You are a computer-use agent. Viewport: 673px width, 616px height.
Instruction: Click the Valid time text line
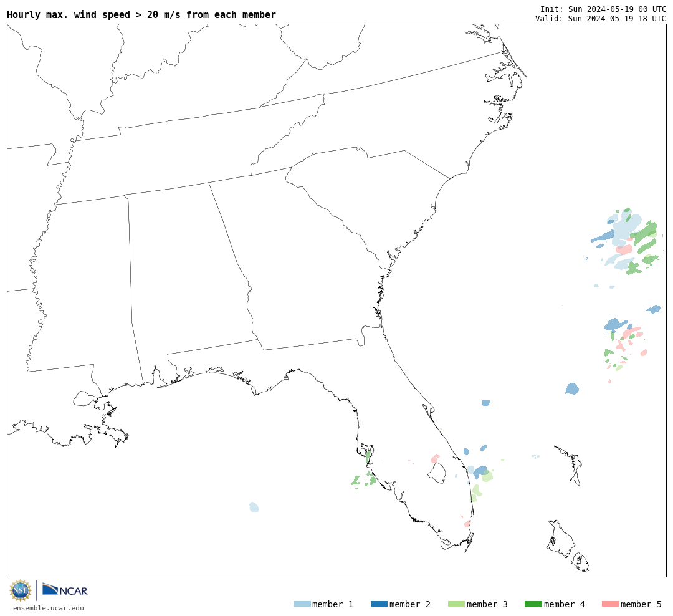[x=601, y=19]
